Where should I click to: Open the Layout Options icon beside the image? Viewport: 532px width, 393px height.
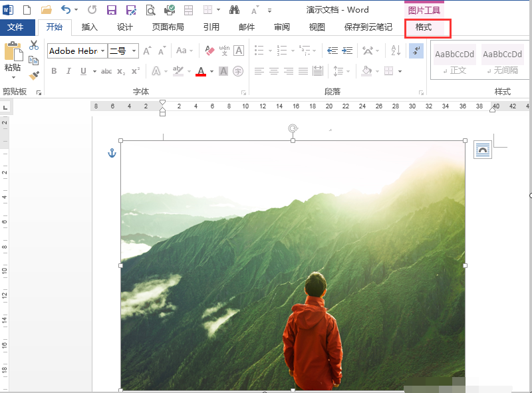(483, 150)
